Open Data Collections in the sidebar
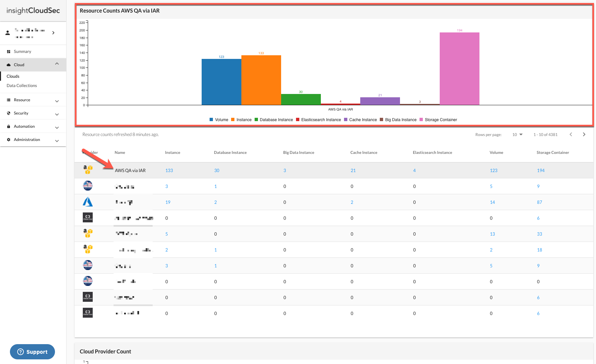Screen dimensions: 596x364 22,86
